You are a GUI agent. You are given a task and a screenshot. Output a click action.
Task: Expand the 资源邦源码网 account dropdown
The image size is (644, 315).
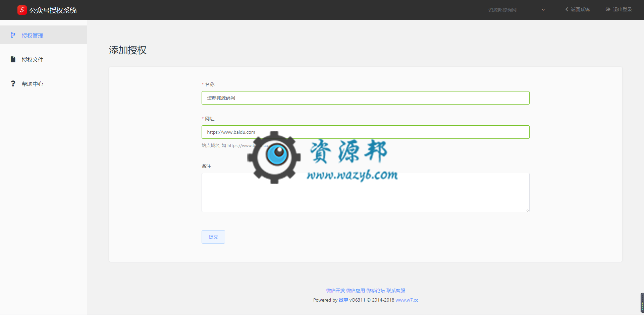point(517,10)
